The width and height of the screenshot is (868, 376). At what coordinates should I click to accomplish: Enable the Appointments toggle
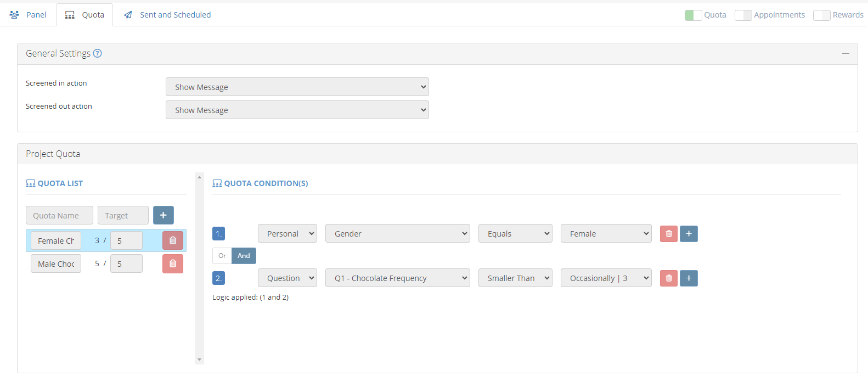(743, 15)
